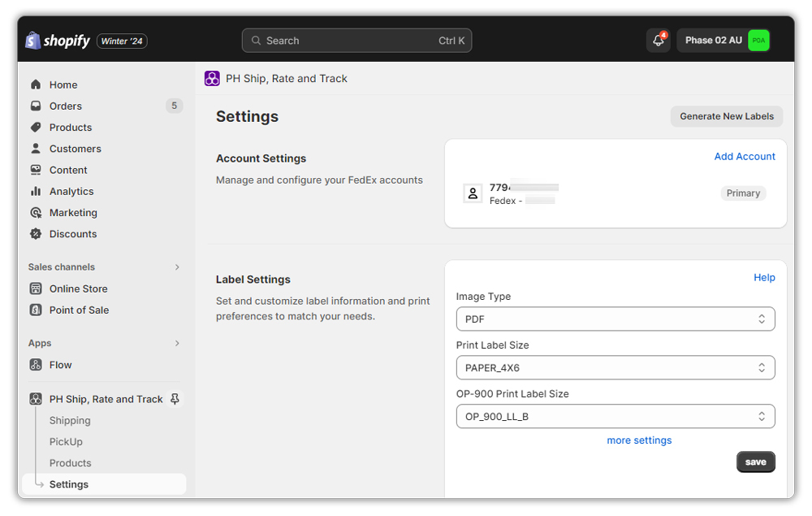Open Products under PH Ship app
This screenshot has width=812, height=516.
(70, 462)
